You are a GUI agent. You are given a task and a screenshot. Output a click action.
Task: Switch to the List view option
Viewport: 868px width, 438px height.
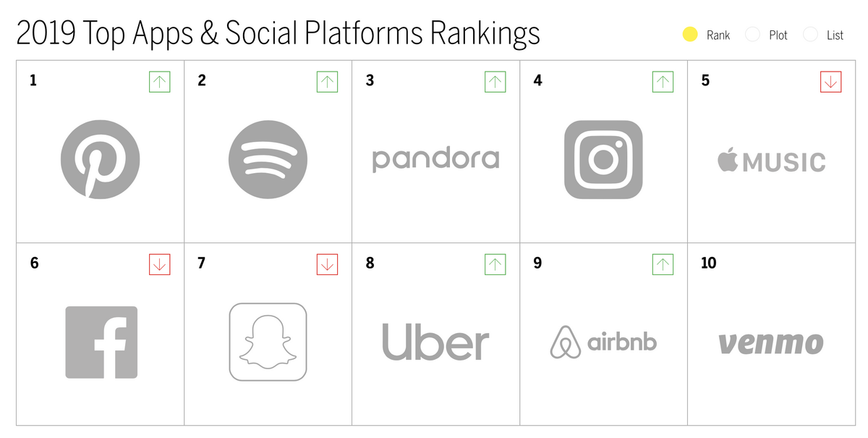tap(810, 34)
